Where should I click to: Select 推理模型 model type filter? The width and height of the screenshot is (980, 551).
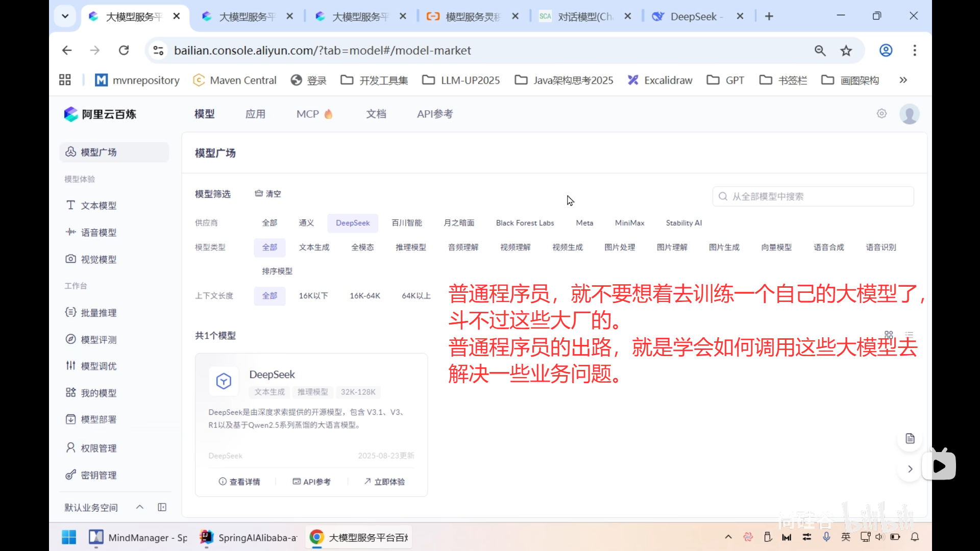pos(411,247)
